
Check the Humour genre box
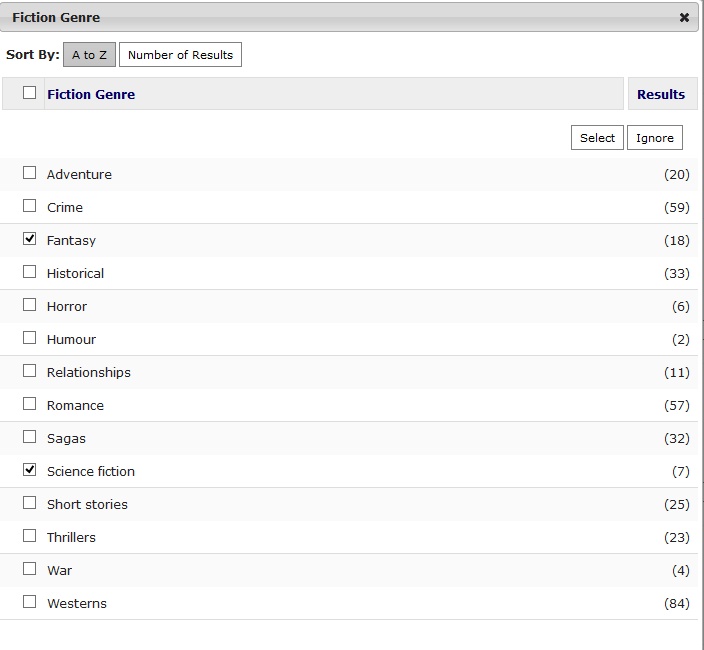pos(29,338)
